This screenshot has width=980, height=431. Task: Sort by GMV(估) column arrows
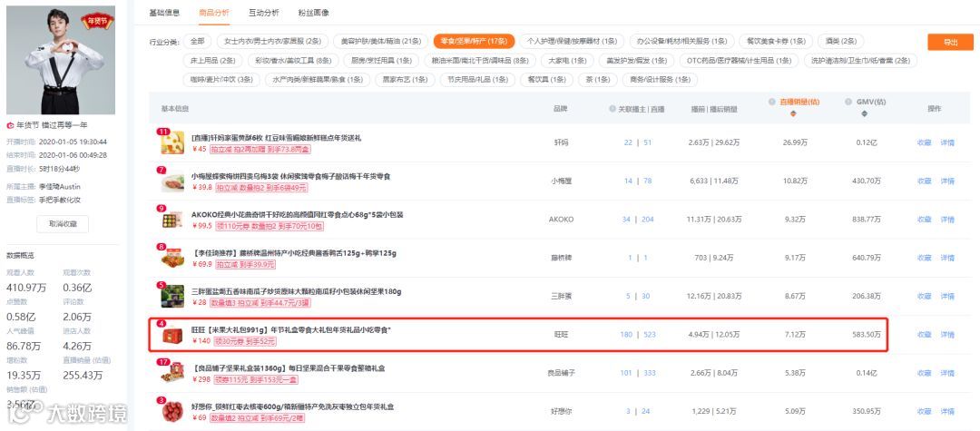(865, 113)
